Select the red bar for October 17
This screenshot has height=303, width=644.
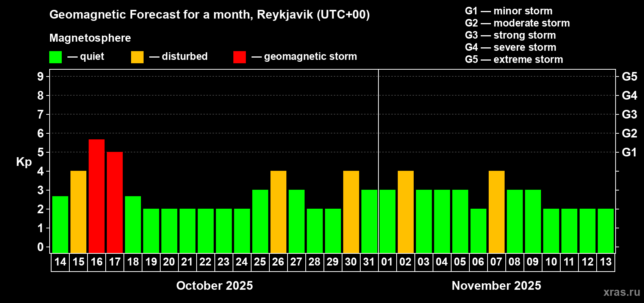115,203
